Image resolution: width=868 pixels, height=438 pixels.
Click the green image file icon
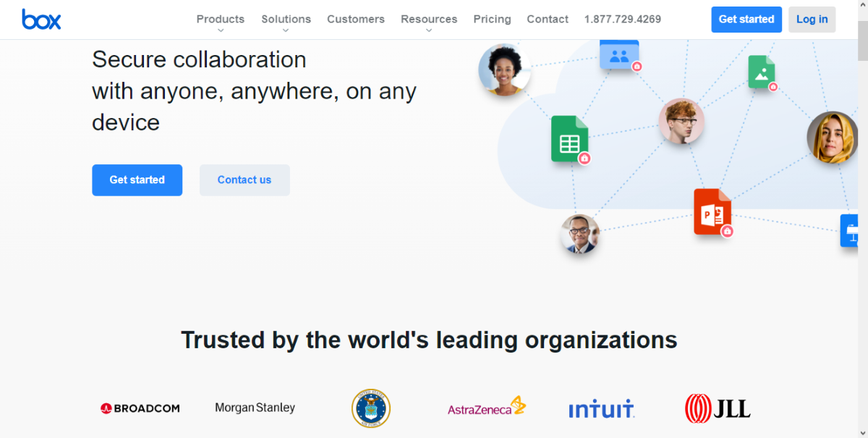pos(761,72)
